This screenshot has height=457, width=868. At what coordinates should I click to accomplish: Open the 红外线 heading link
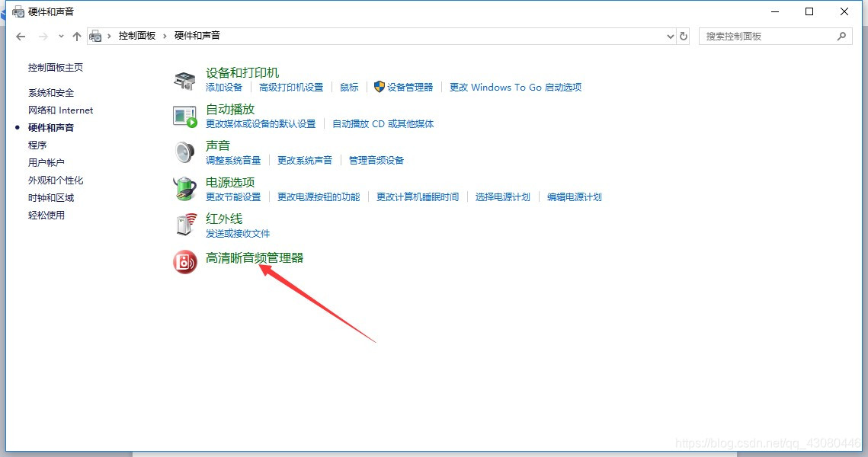point(223,219)
